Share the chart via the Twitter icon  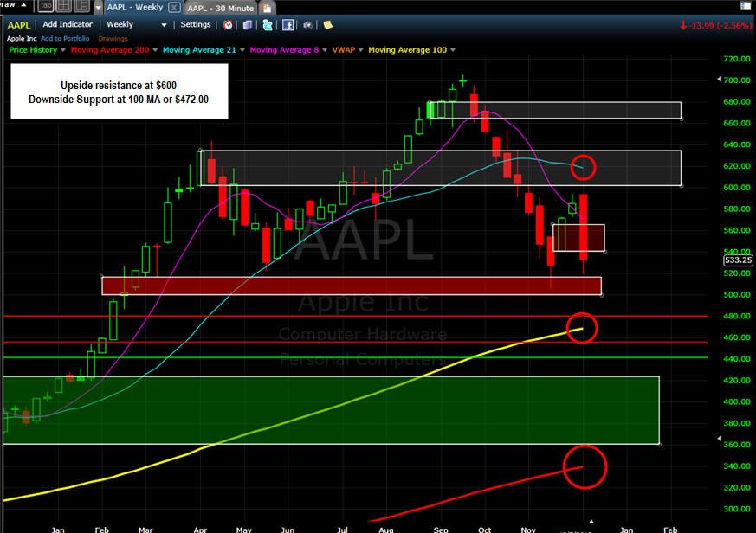click(x=268, y=25)
